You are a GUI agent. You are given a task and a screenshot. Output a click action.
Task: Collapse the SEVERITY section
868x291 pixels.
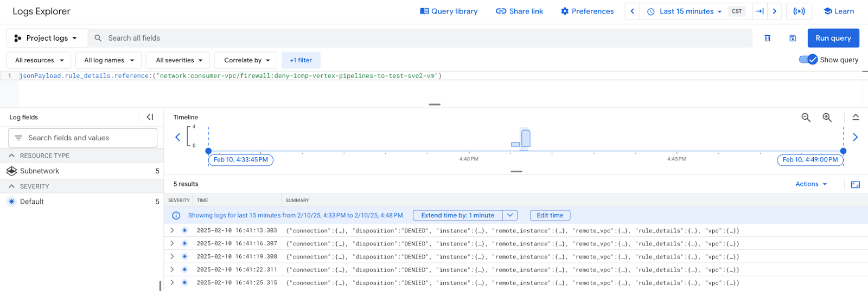(11, 186)
